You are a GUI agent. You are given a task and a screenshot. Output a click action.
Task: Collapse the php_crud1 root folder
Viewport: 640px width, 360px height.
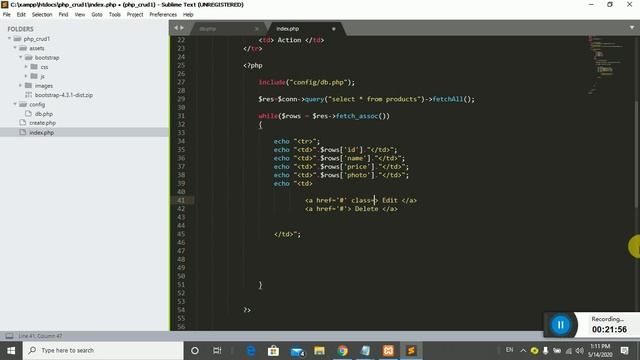click(9, 39)
